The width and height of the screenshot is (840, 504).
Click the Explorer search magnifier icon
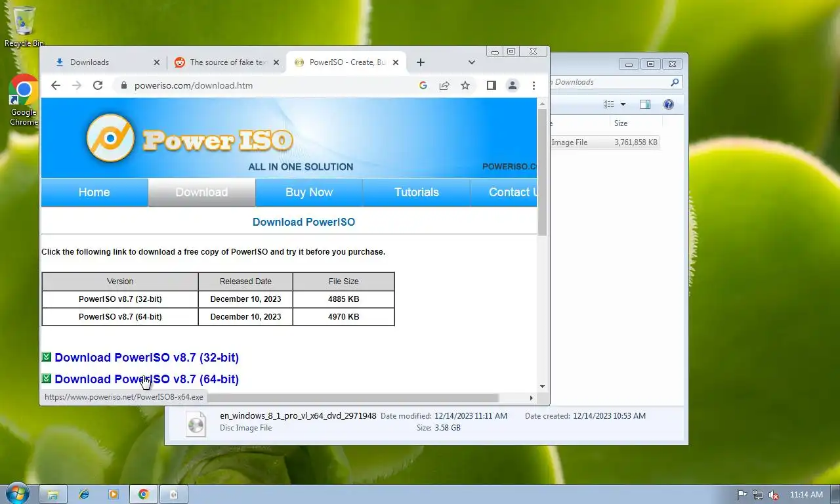[x=675, y=82]
